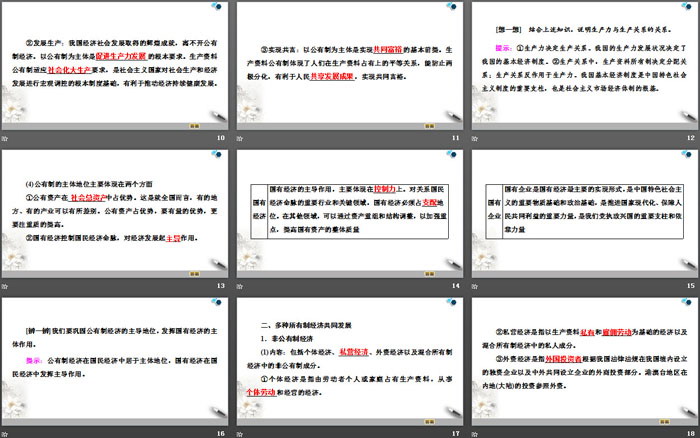Click the blue bubble icon atop slide 17
Screen dimensions: 700x438
[x=451, y=302]
